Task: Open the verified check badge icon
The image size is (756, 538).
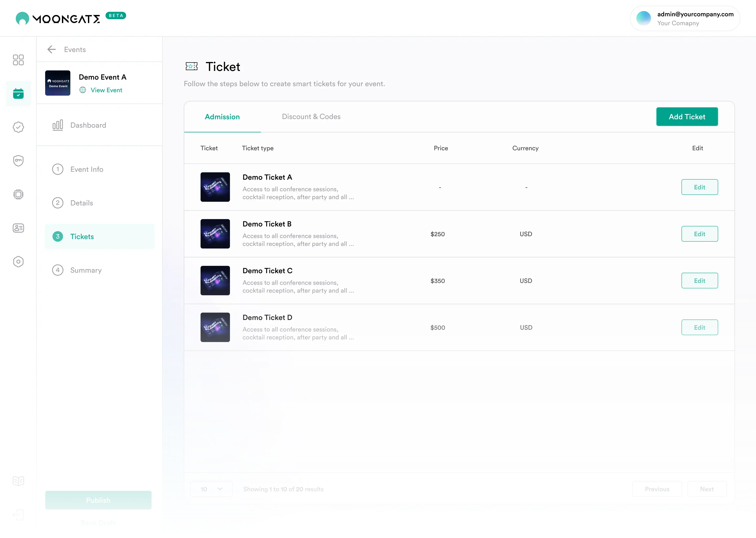Action: [18, 127]
